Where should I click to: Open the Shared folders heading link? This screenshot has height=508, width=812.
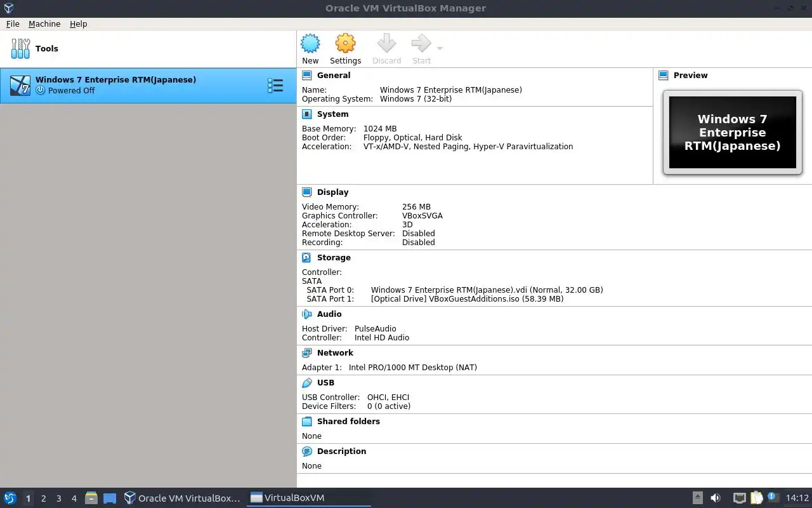[348, 422]
